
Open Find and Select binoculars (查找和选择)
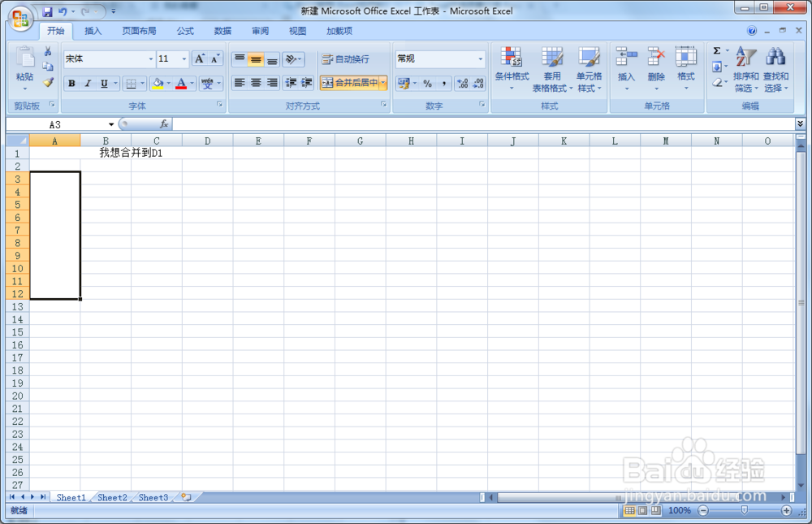(775, 69)
